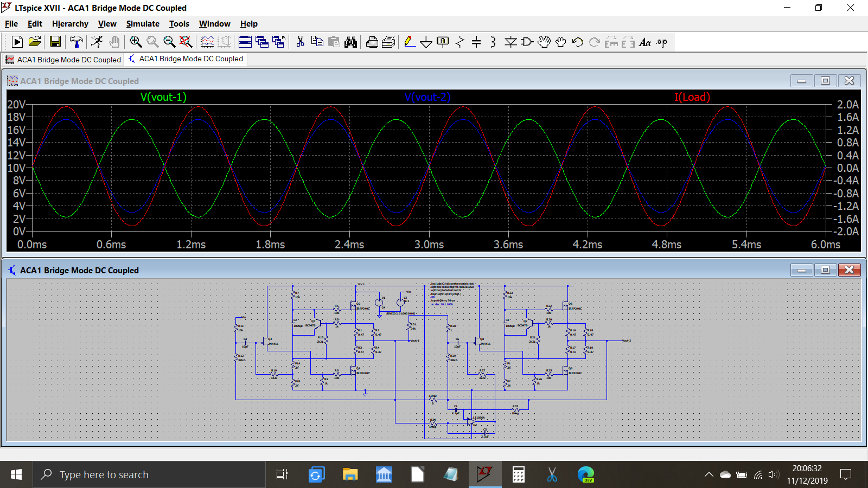Maximize the waveform plot sub-window
868x488 pixels.
pos(825,81)
